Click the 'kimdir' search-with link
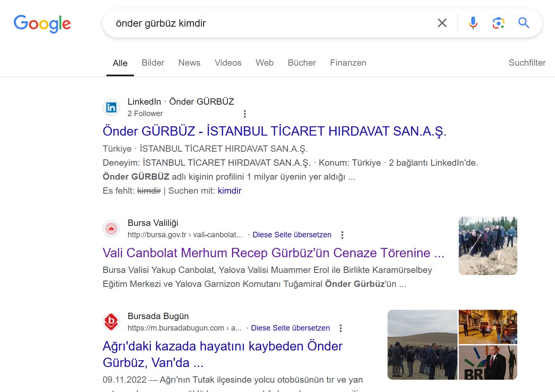The image size is (555, 392). (x=229, y=191)
